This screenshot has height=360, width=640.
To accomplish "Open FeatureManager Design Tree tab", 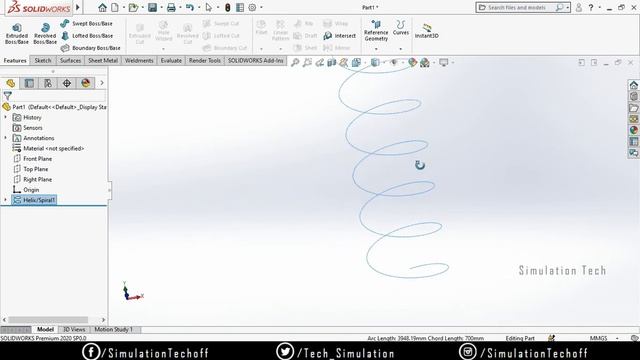I will [11, 83].
